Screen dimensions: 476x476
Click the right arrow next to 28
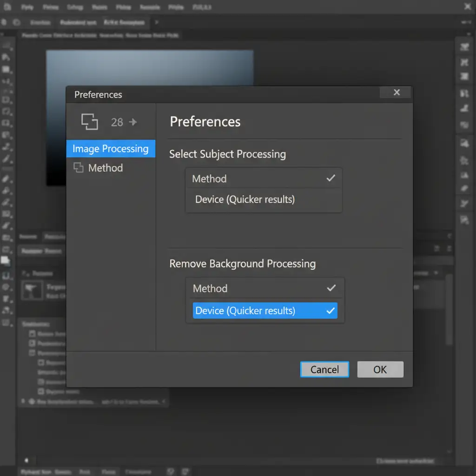click(133, 122)
